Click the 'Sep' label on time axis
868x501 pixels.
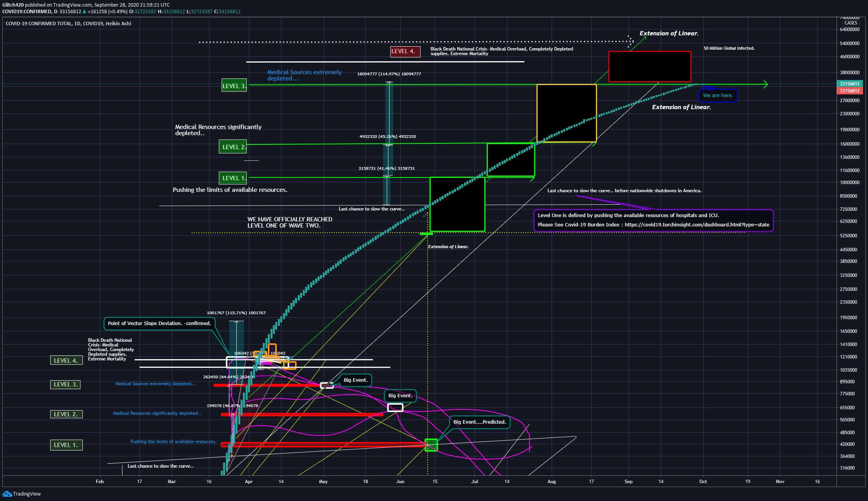coord(629,482)
